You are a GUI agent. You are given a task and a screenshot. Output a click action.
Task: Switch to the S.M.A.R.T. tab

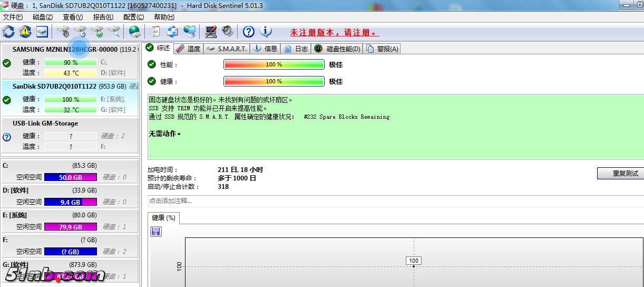coord(226,49)
